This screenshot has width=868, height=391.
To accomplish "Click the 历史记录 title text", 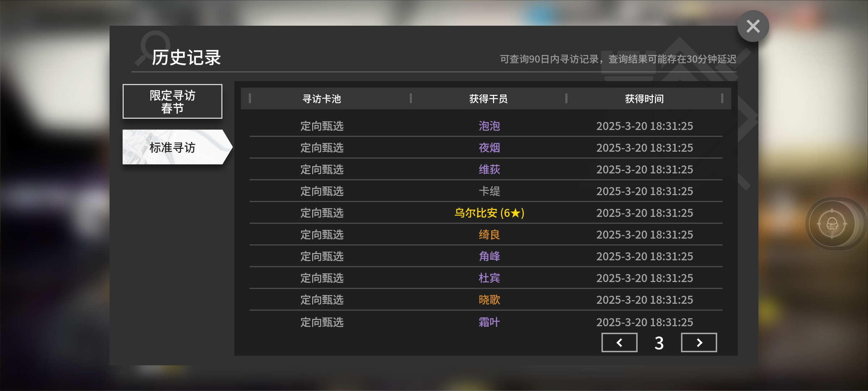I will coord(186,58).
